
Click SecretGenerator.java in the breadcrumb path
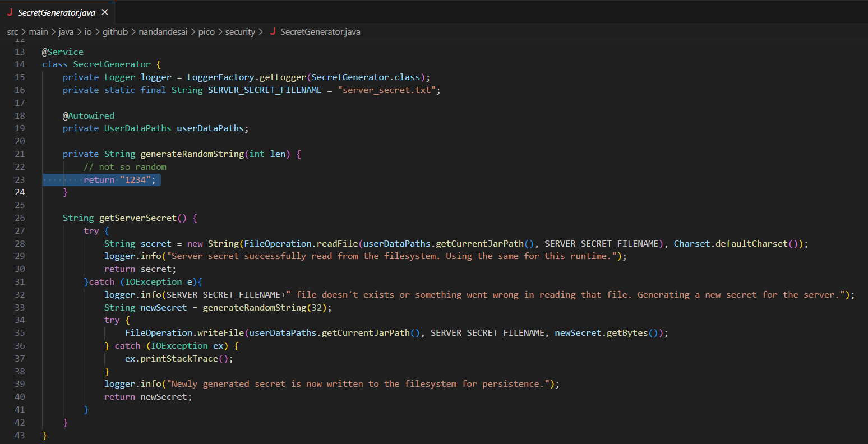pos(320,32)
